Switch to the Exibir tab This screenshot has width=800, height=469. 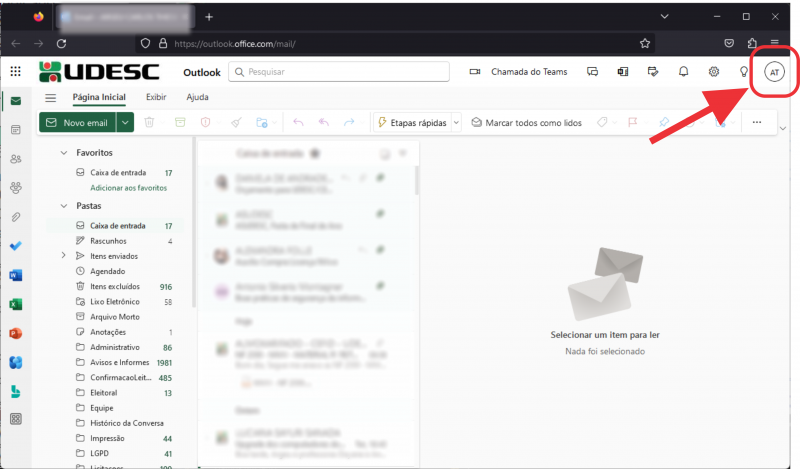(x=156, y=98)
